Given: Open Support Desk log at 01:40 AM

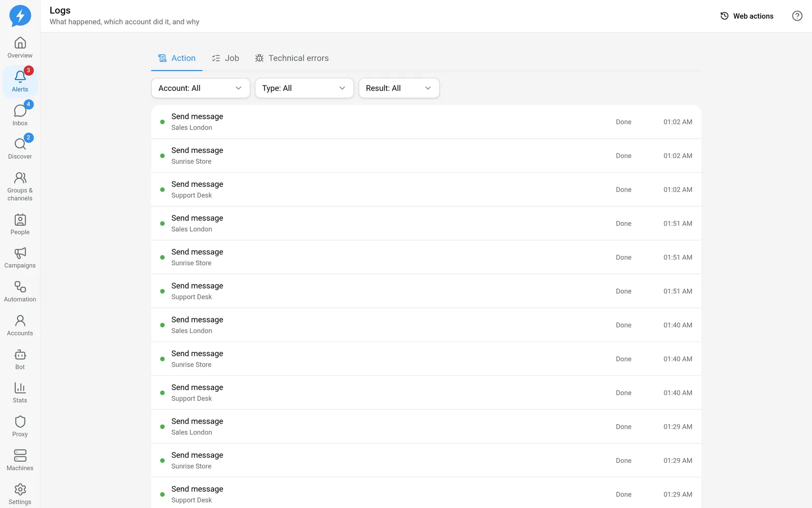Looking at the screenshot, I should (x=426, y=393).
